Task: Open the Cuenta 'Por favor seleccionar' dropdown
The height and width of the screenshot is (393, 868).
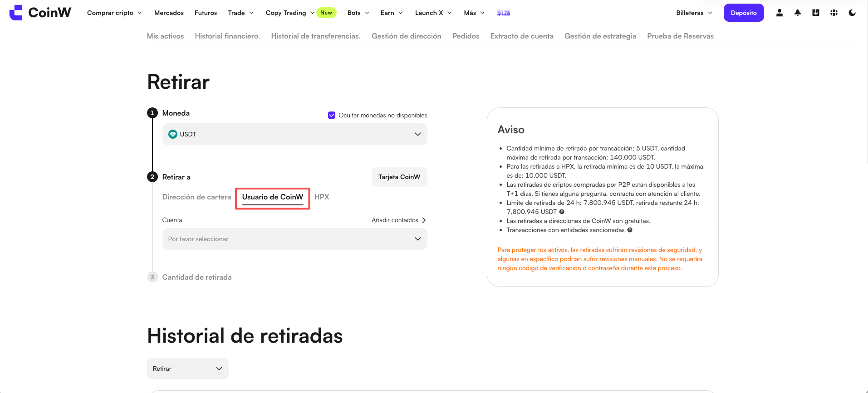Action: [x=295, y=239]
